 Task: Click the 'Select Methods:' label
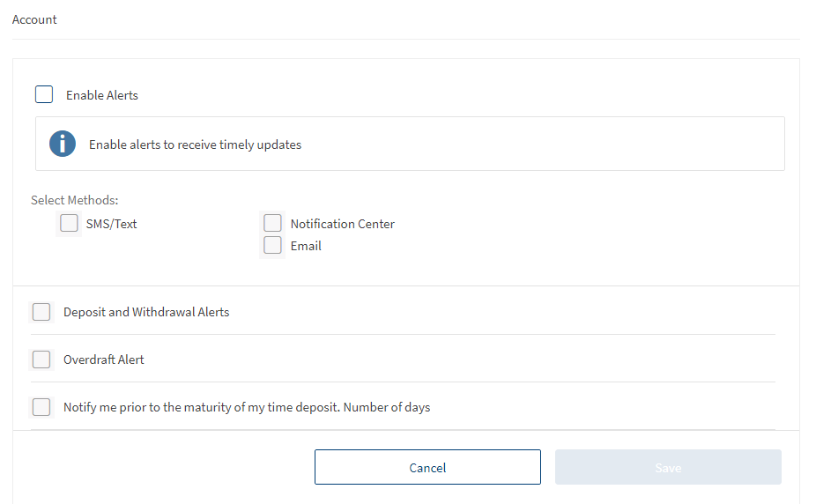[x=74, y=200]
